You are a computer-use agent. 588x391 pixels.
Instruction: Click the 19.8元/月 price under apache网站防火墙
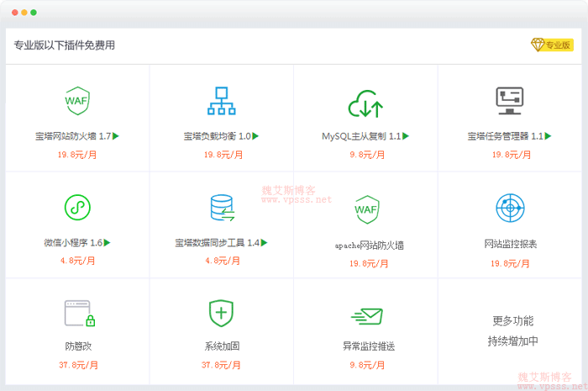[x=369, y=264]
